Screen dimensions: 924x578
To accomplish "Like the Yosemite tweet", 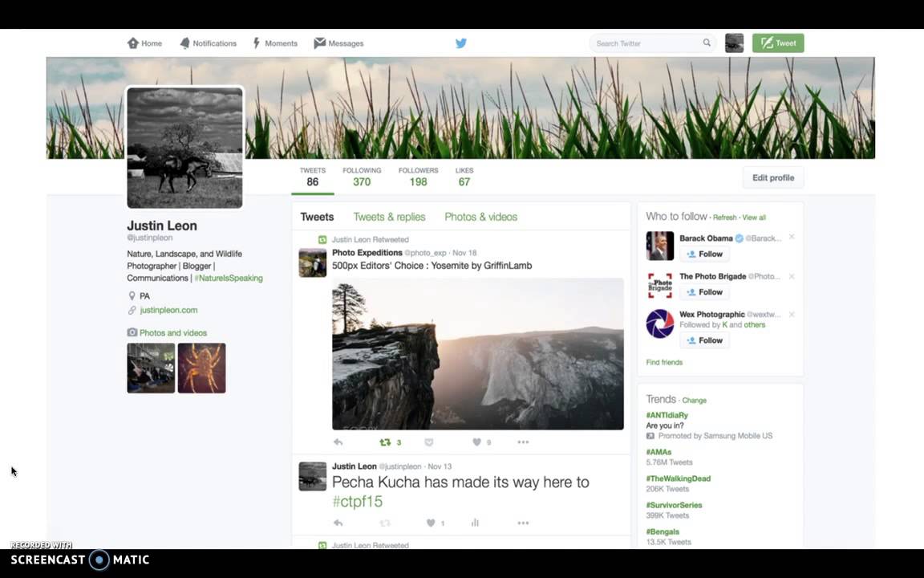I will click(x=476, y=442).
